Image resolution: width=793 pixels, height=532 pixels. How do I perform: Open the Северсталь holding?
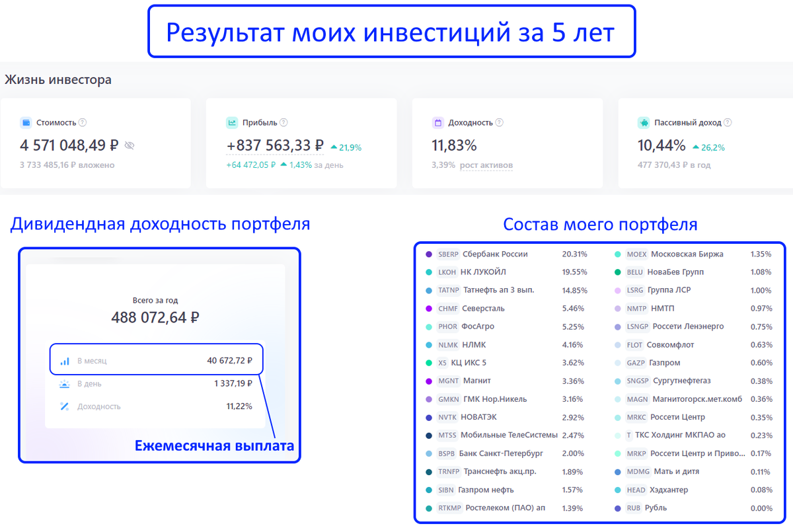tap(484, 308)
